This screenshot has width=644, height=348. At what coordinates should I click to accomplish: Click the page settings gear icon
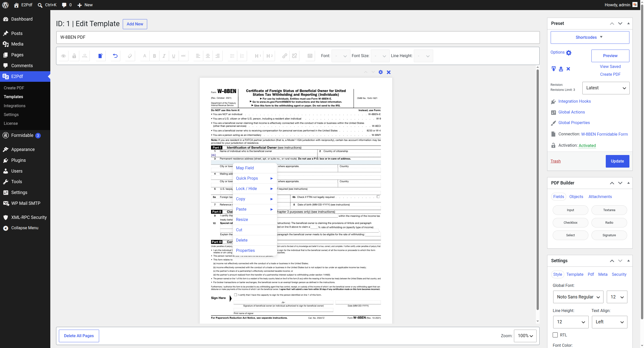[381, 72]
